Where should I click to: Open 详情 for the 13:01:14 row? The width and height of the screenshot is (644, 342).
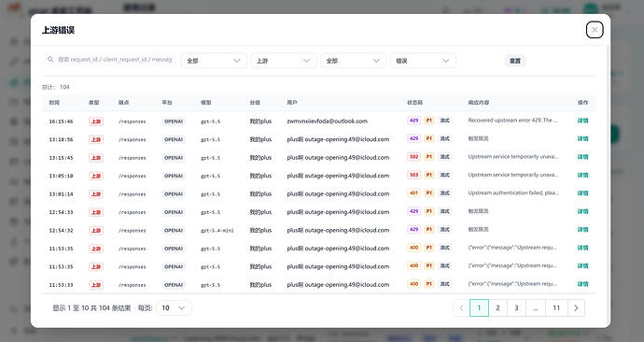[x=582, y=193]
